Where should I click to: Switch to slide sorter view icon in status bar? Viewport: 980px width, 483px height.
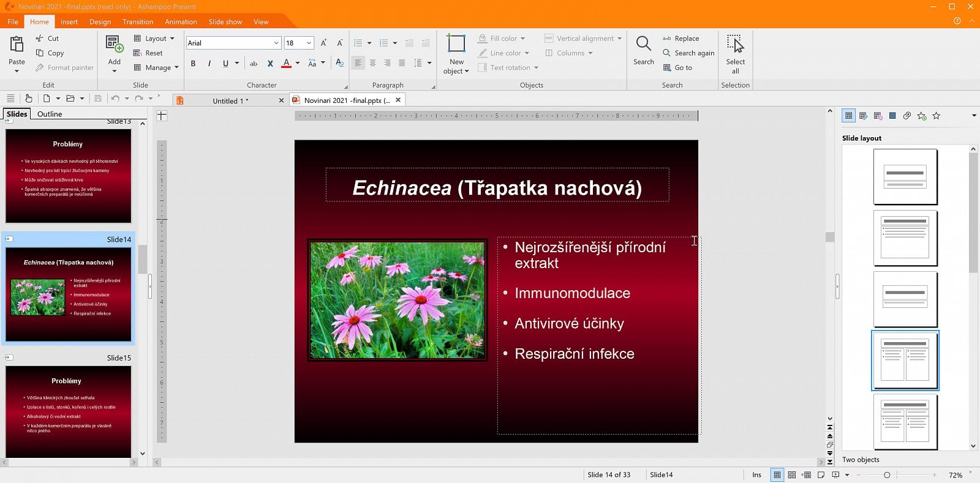pos(791,474)
